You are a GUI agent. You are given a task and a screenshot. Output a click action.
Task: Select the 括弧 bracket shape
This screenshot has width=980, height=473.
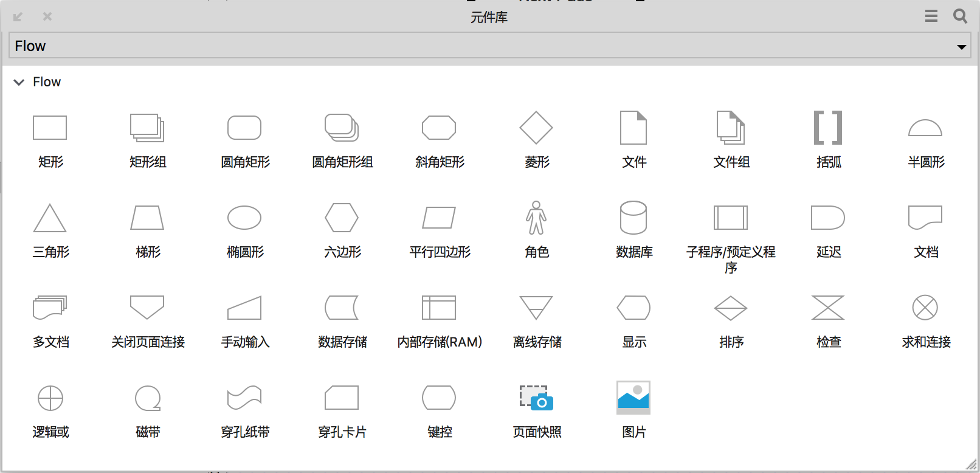(x=828, y=128)
